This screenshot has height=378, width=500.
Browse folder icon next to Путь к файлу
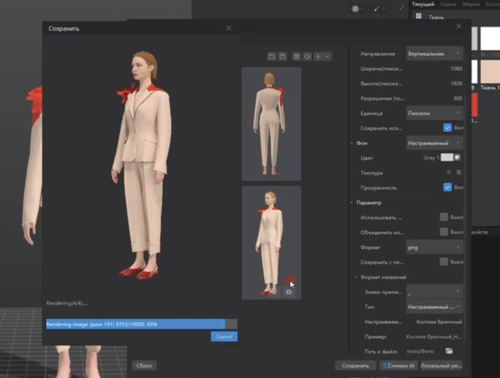click(x=449, y=351)
